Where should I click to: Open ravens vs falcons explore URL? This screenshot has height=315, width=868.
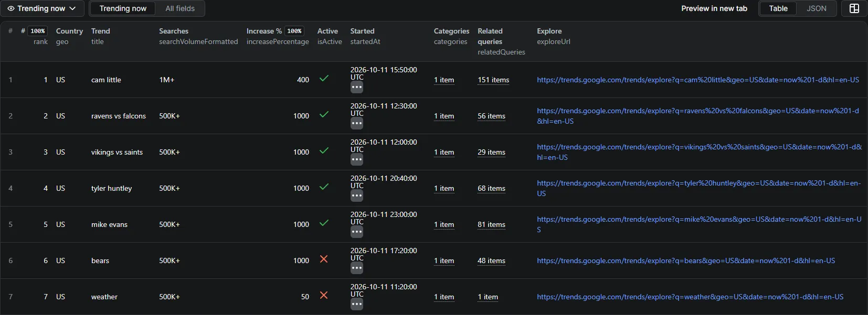[x=698, y=116]
